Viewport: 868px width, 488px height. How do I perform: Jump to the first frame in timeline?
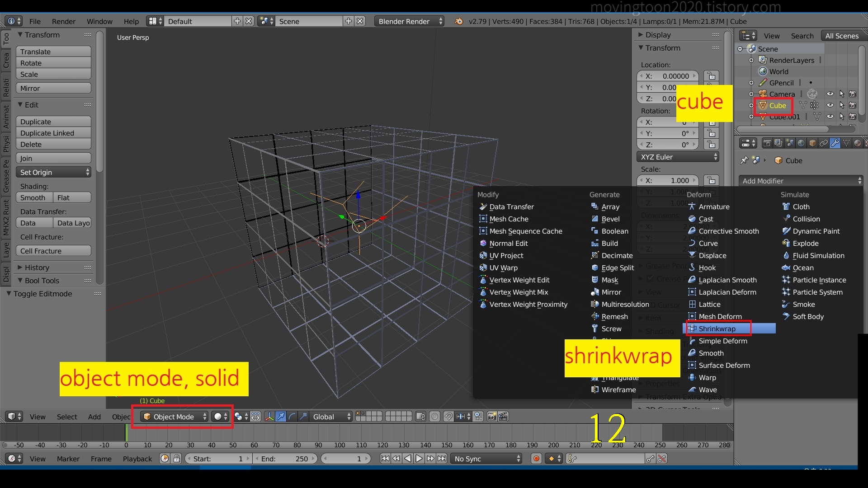coord(385,459)
